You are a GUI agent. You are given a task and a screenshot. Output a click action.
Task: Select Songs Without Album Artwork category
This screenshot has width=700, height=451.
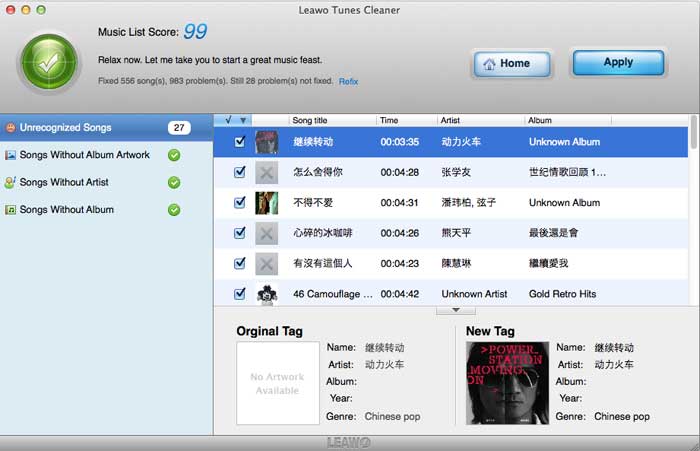(106, 155)
